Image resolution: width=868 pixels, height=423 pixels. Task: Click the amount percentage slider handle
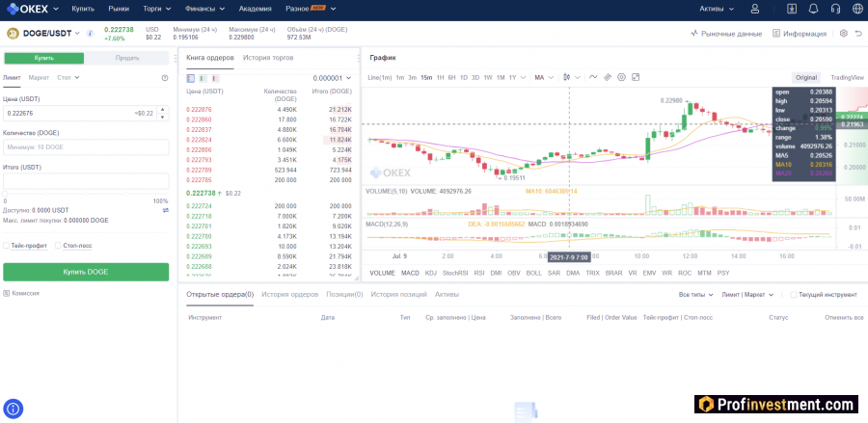pyautogui.click(x=6, y=194)
